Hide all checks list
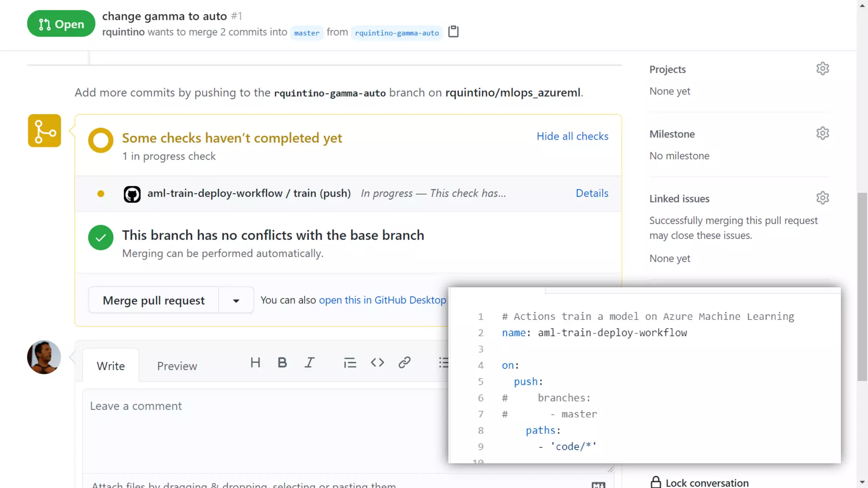 [x=572, y=136]
